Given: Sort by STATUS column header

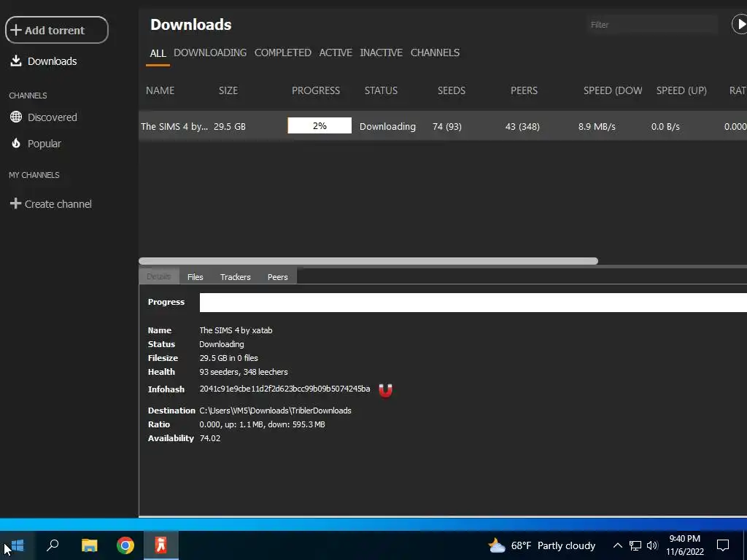Looking at the screenshot, I should 381,90.
